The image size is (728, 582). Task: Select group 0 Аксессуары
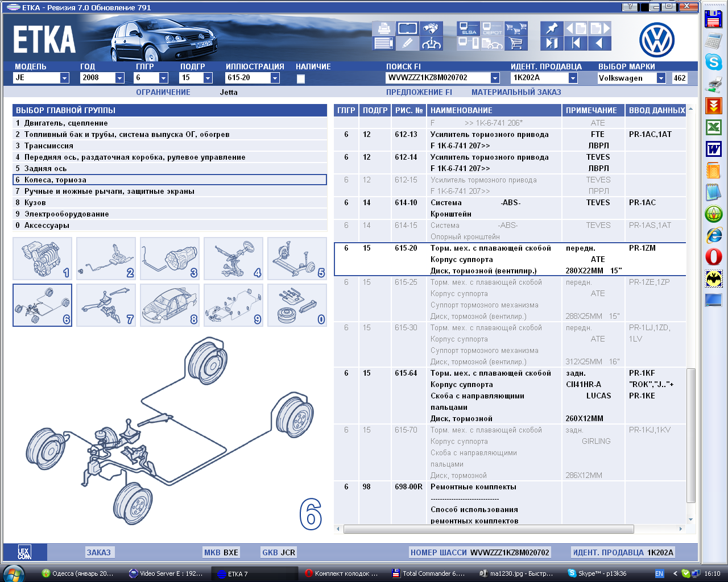tap(170, 225)
